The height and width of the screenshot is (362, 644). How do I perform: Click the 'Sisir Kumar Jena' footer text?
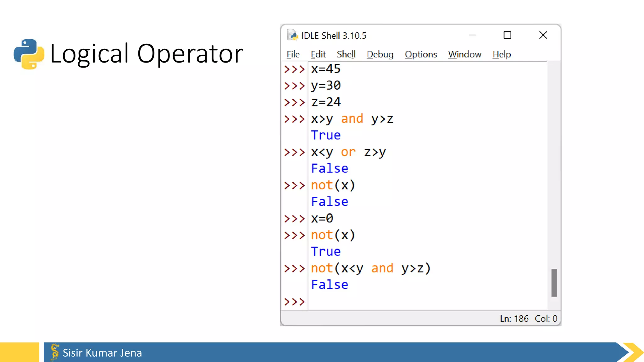[x=102, y=353]
